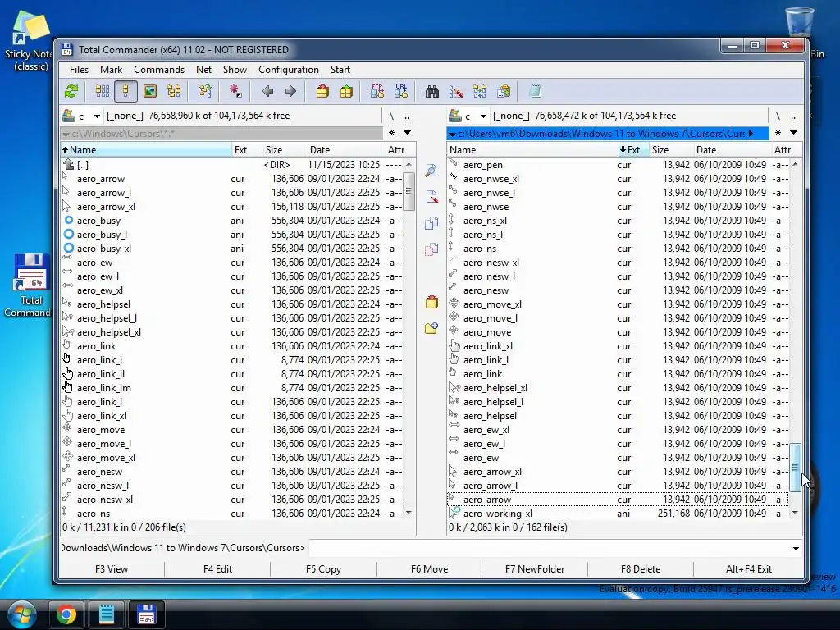Click the F6 Move button
This screenshot has width=840, height=630.
pos(429,569)
